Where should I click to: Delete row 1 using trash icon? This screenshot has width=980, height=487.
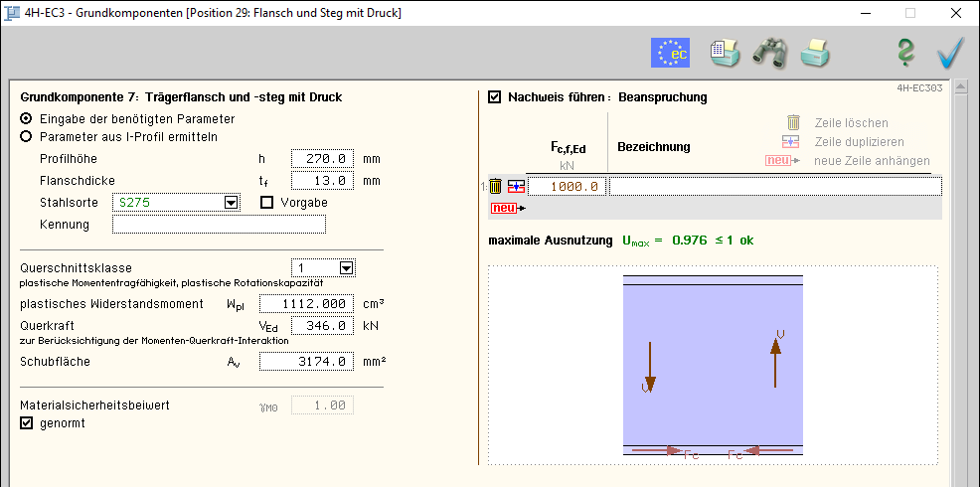(495, 186)
